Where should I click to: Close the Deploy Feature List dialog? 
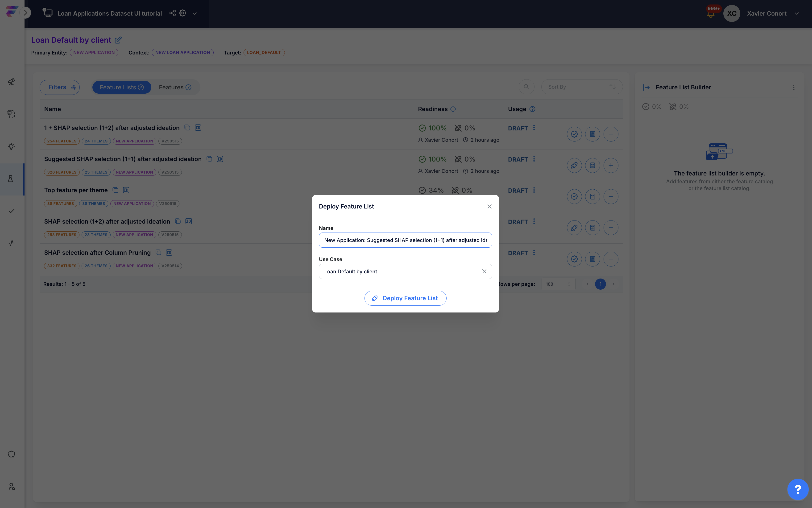tap(489, 206)
